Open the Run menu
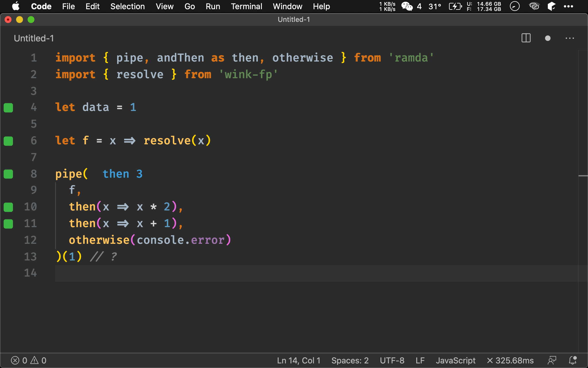The height and width of the screenshot is (368, 588). click(x=213, y=6)
